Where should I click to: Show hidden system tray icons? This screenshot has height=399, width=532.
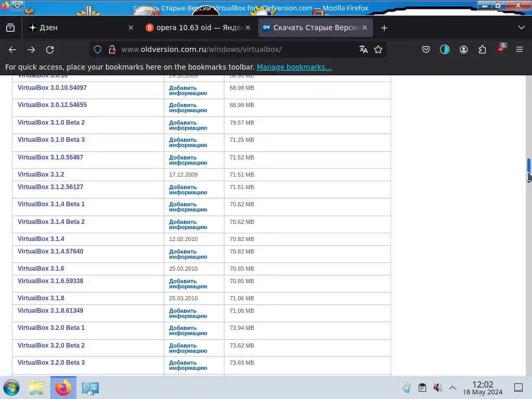(453, 388)
